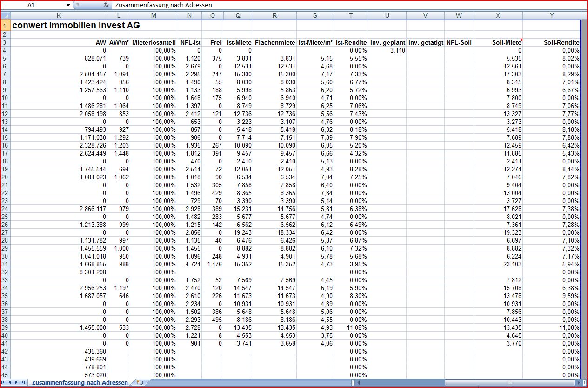Click the Frei cell showing 1.476

(x=213, y=264)
